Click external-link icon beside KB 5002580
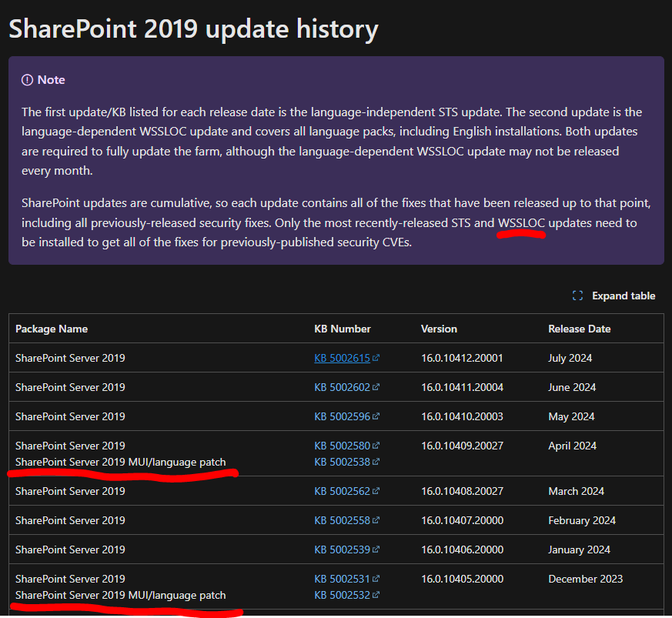This screenshot has height=618, width=672. click(x=376, y=446)
